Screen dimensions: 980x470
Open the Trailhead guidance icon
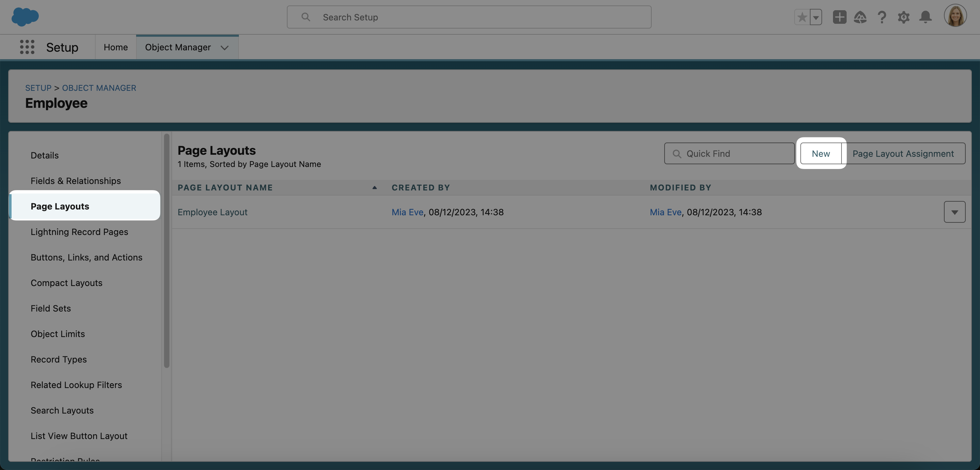[860, 17]
